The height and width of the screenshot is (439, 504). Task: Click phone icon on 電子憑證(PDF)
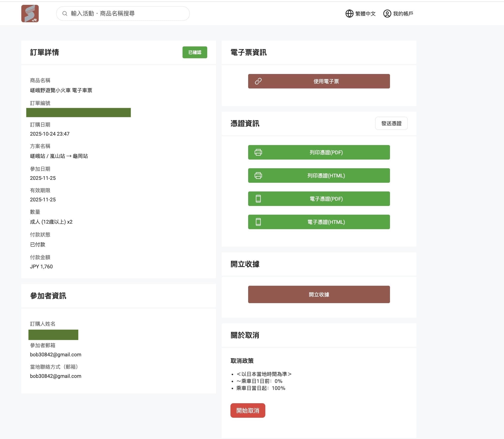pyautogui.click(x=258, y=199)
